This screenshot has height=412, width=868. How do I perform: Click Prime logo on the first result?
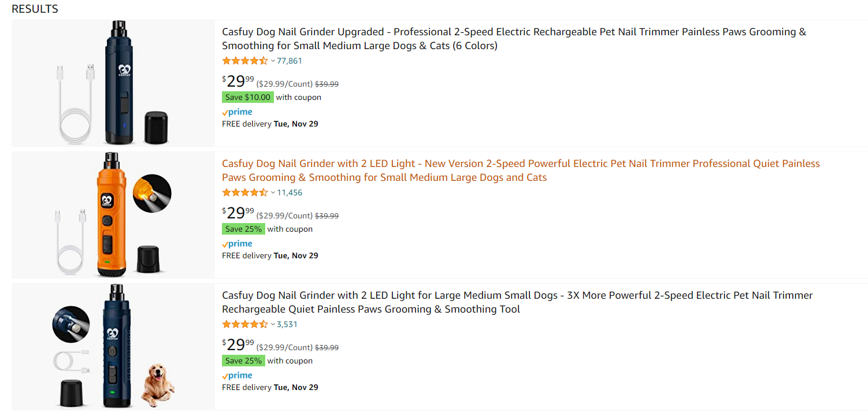coord(238,112)
